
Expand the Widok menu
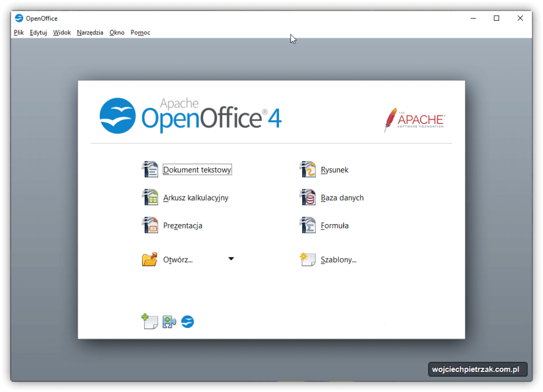point(62,32)
